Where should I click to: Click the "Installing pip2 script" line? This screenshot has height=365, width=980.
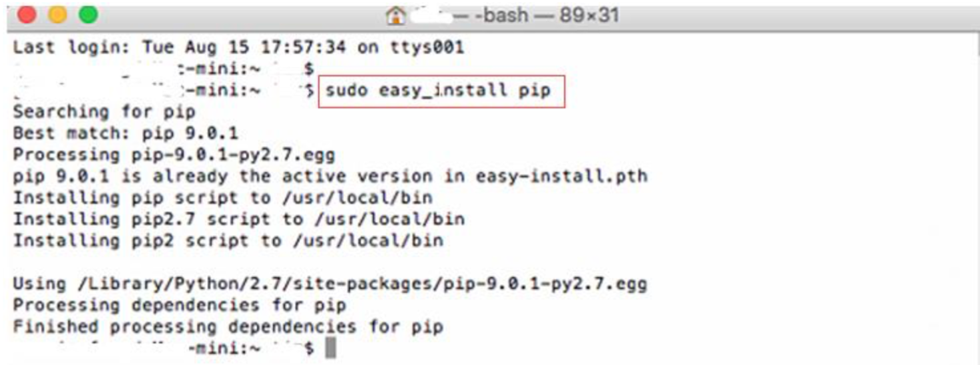point(228,240)
